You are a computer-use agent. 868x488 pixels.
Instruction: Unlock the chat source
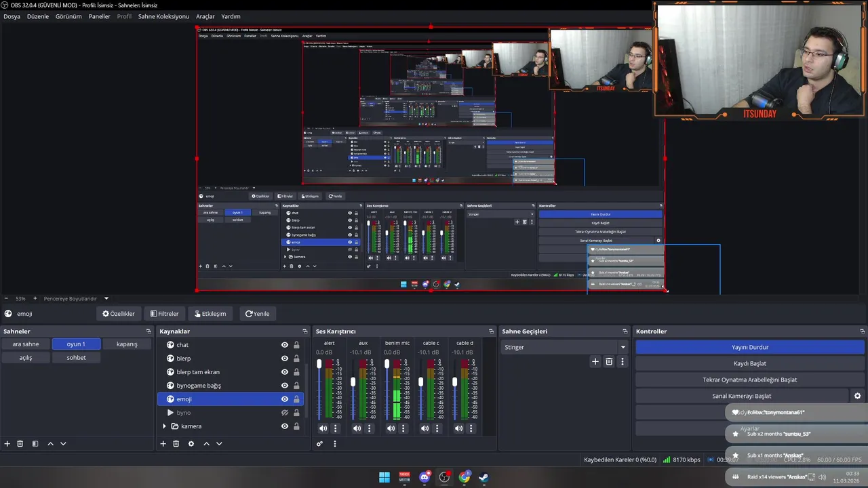tap(296, 345)
